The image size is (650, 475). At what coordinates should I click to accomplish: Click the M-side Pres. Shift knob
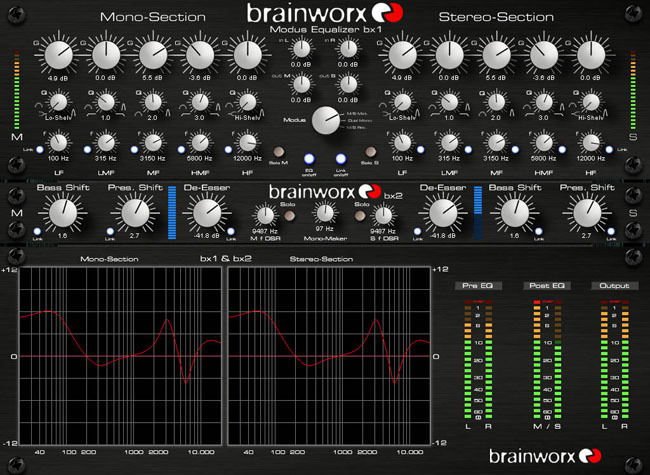(135, 213)
